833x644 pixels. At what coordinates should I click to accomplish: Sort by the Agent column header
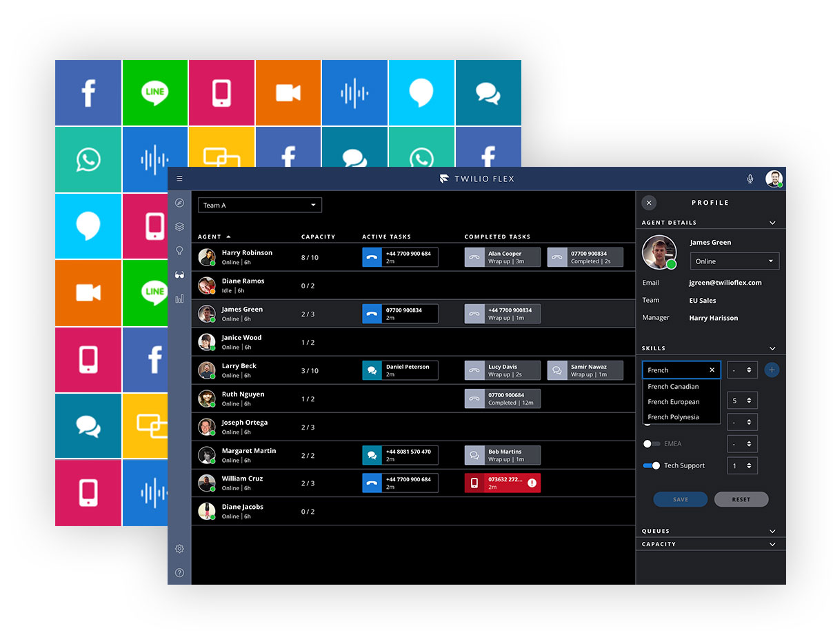point(214,237)
